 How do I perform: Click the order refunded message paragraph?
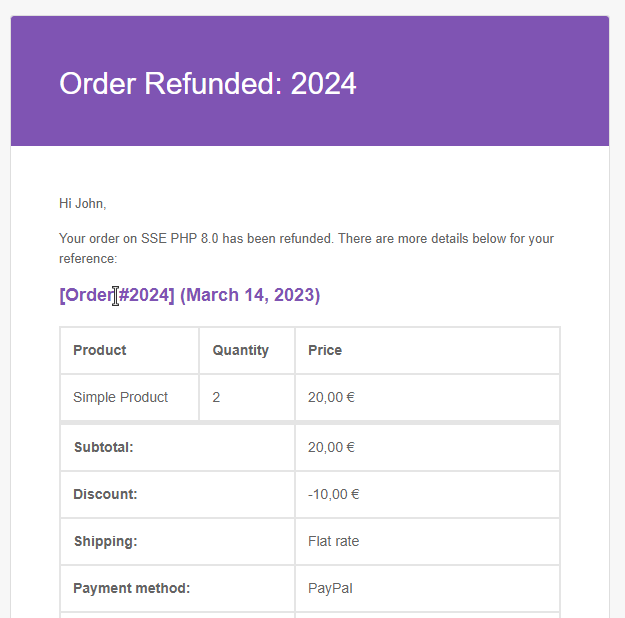[x=306, y=248]
